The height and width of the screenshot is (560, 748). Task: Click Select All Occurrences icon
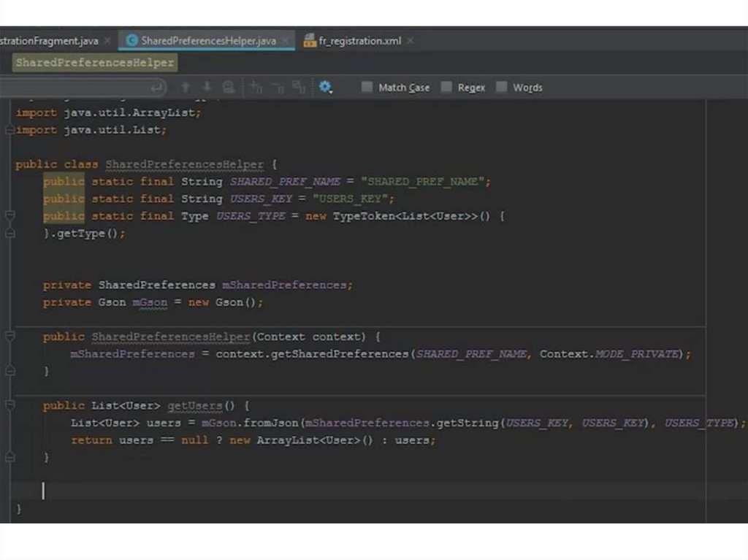[298, 88]
